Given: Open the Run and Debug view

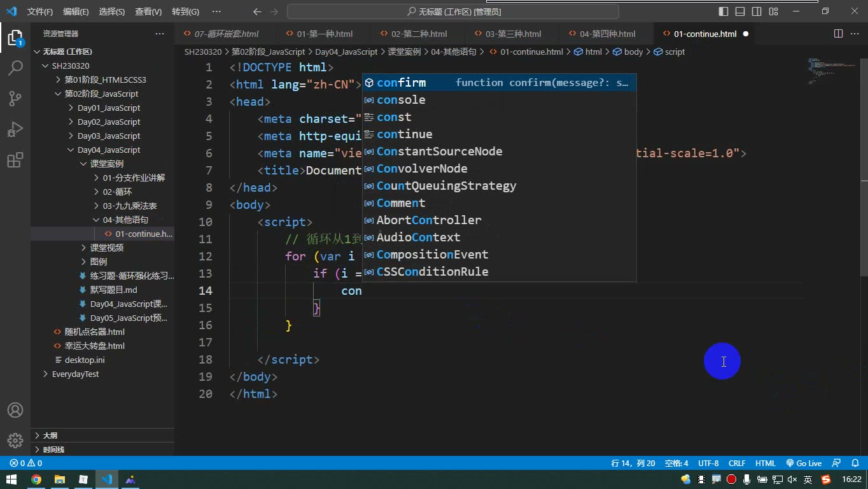Looking at the screenshot, I should [x=15, y=129].
